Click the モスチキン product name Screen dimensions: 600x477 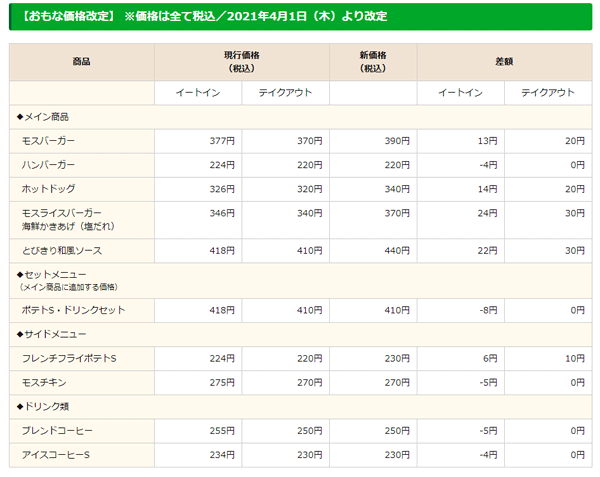[x=44, y=383]
